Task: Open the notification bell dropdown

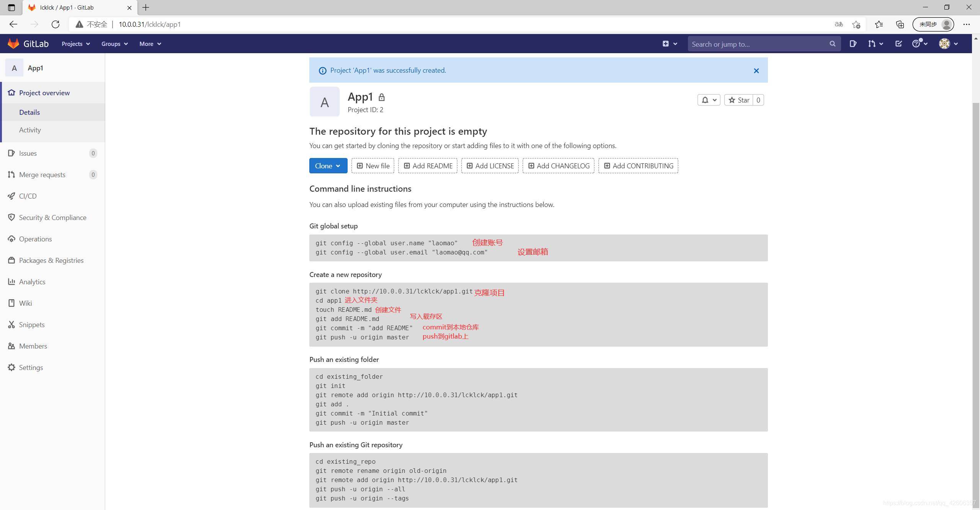Action: coord(709,100)
